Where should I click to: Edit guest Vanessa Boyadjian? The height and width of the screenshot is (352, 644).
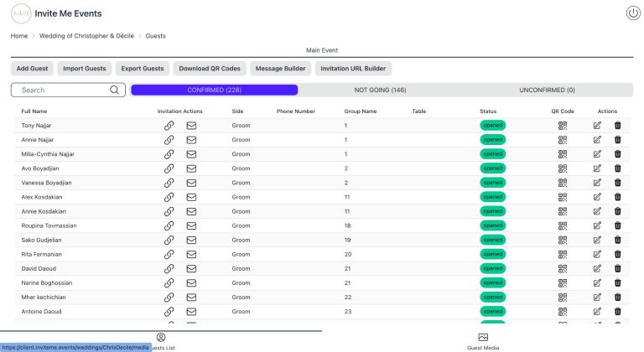point(597,183)
